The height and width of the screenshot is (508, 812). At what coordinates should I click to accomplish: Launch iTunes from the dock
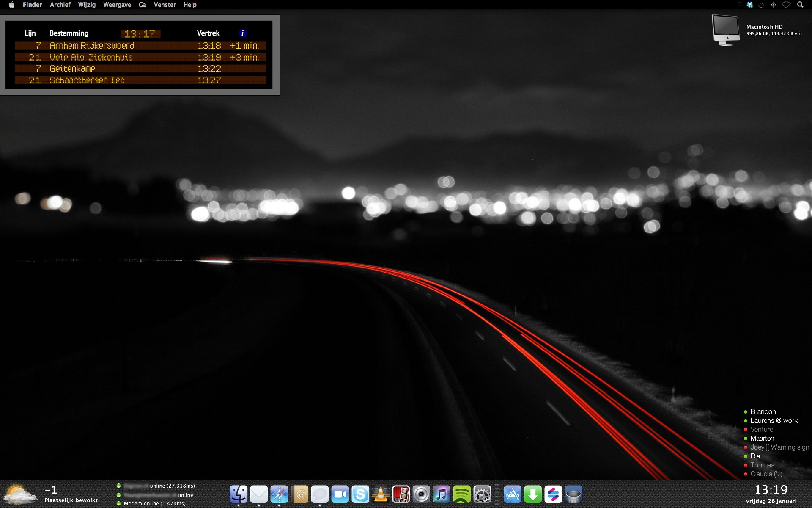tap(442, 494)
